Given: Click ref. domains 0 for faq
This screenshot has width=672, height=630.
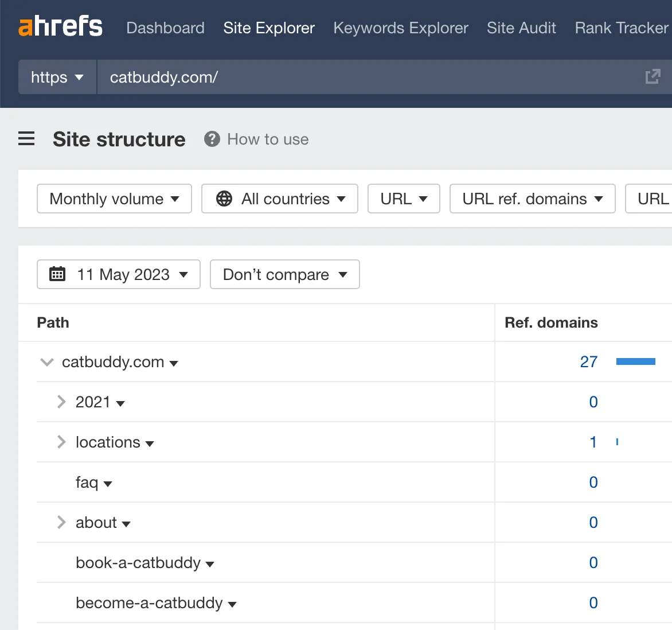Looking at the screenshot, I should [x=593, y=482].
